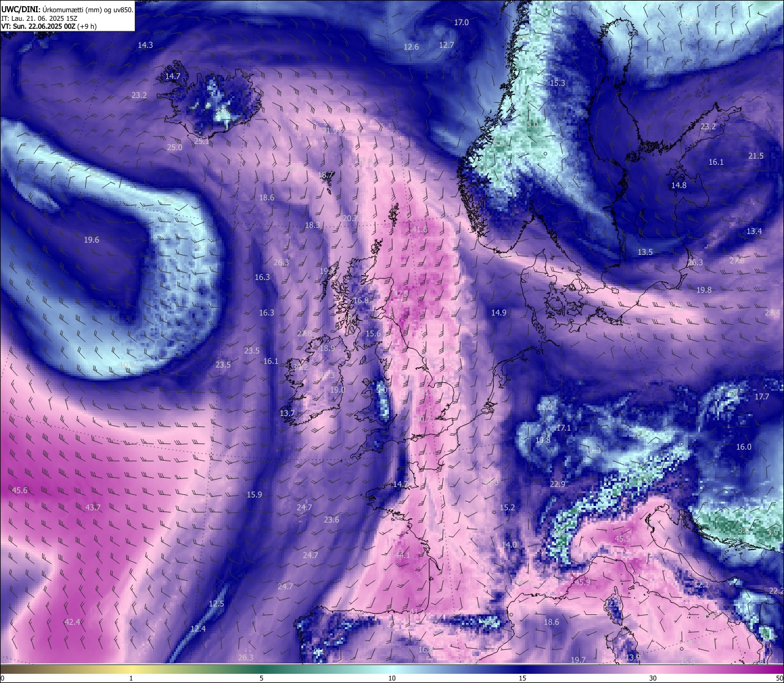Select the 19.0 value over Ireland
This screenshot has width=784, height=683.
tap(337, 390)
